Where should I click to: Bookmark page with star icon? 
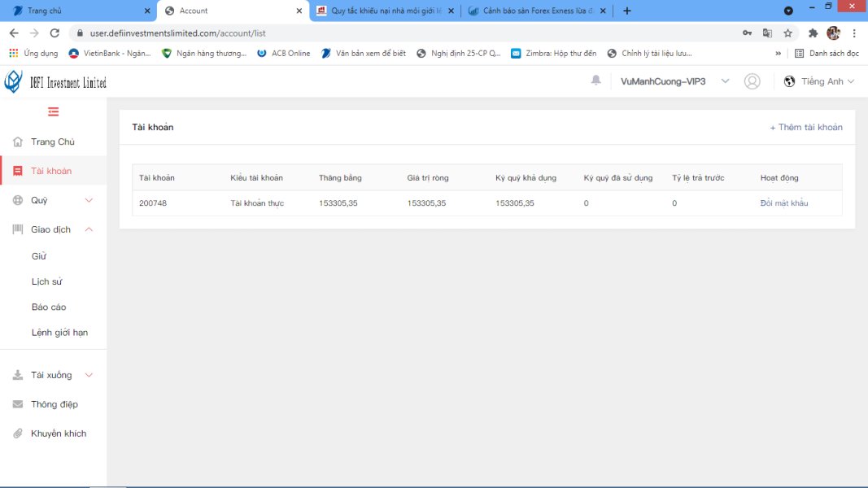pos(787,33)
